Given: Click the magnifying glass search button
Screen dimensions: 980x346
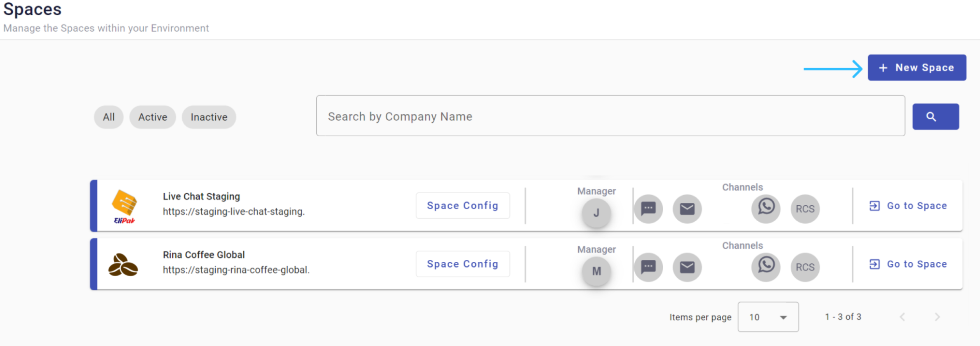Looking at the screenshot, I should [935, 116].
